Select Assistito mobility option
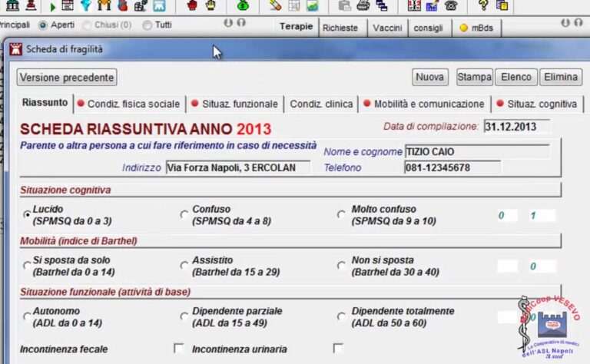This screenshot has height=364, width=590. click(x=184, y=266)
